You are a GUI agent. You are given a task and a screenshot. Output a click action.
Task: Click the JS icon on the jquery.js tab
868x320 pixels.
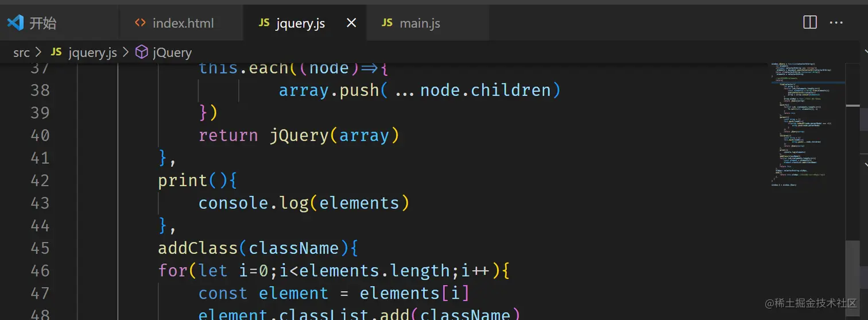coord(264,23)
